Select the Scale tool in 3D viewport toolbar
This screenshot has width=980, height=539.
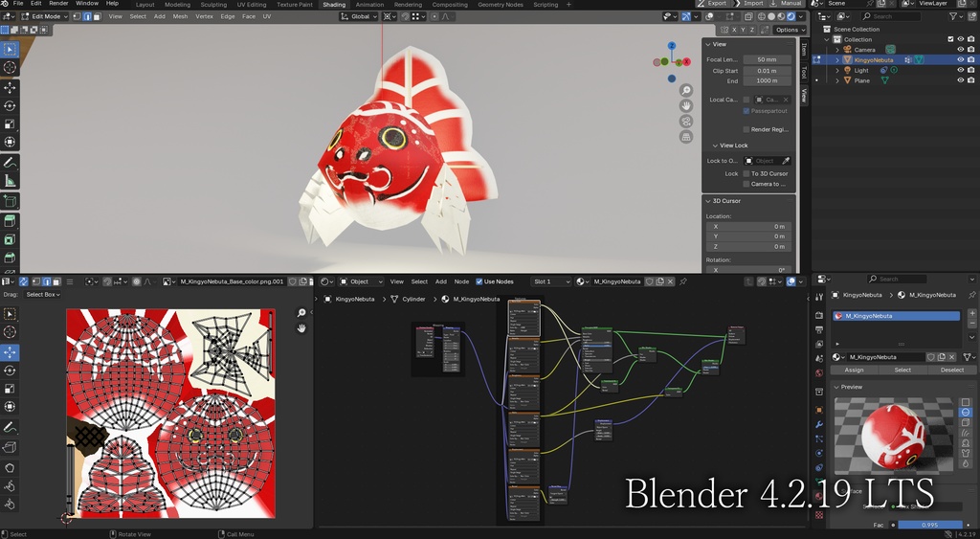[x=10, y=124]
